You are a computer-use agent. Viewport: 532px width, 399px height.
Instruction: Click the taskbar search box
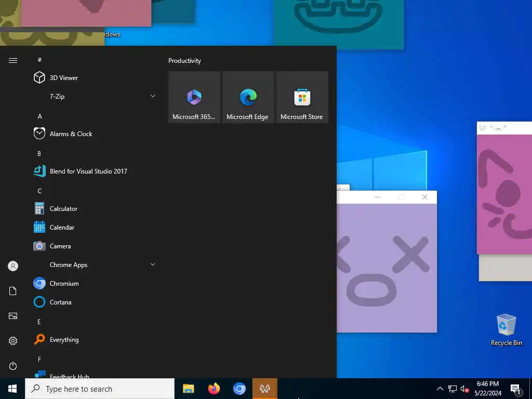(100, 389)
